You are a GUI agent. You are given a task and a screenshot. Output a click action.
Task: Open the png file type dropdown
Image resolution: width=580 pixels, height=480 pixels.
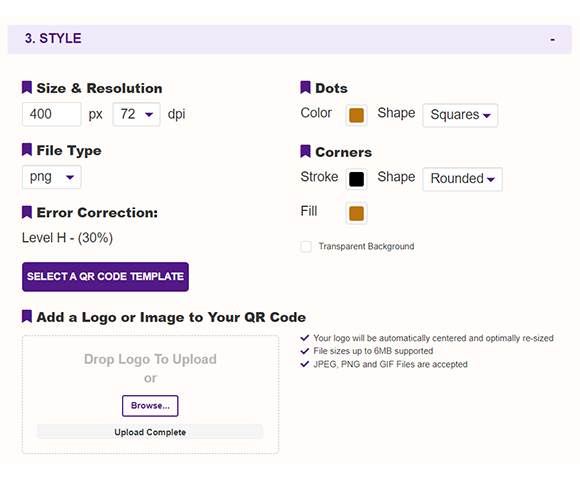pos(51,177)
